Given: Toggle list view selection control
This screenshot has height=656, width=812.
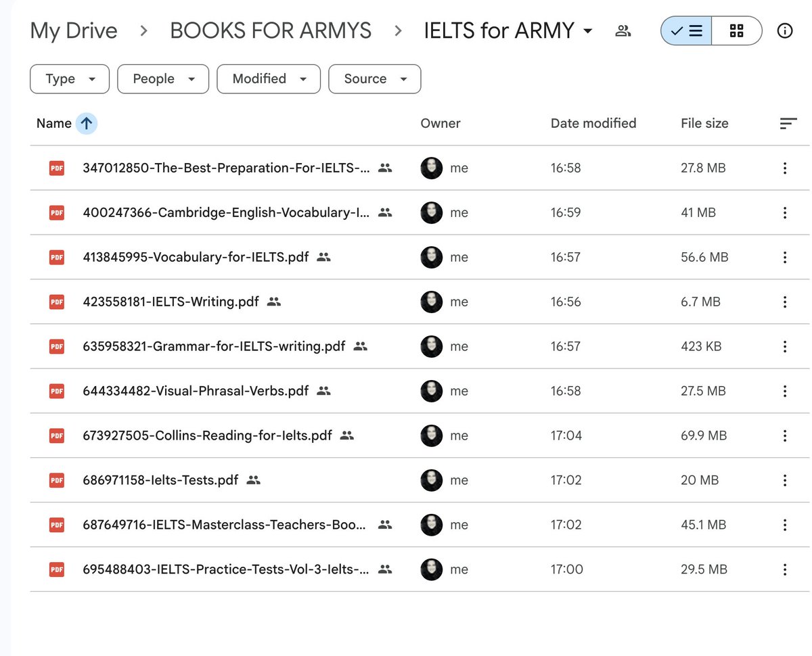Looking at the screenshot, I should coord(685,30).
